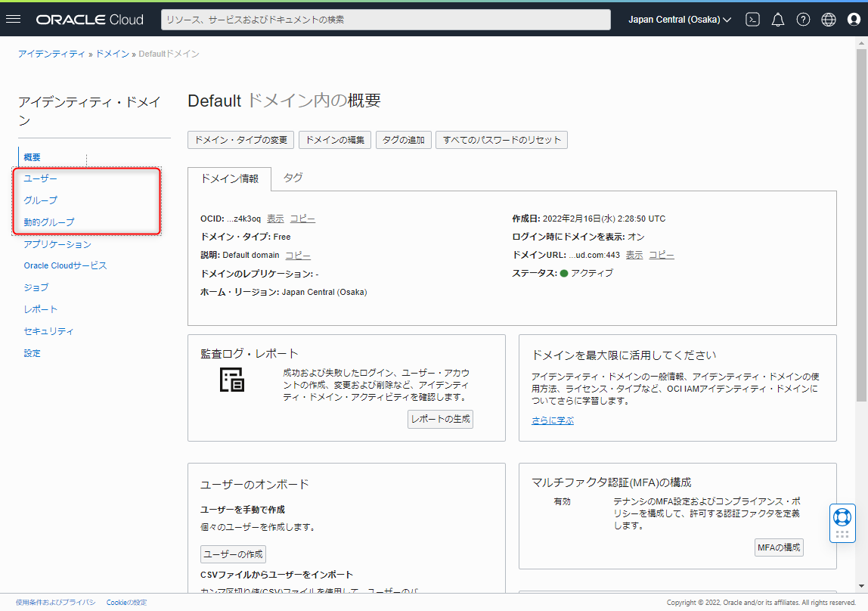This screenshot has width=868, height=611.
Task: Click the ログイン時にドメインを表示 オン text
Action: pos(578,237)
